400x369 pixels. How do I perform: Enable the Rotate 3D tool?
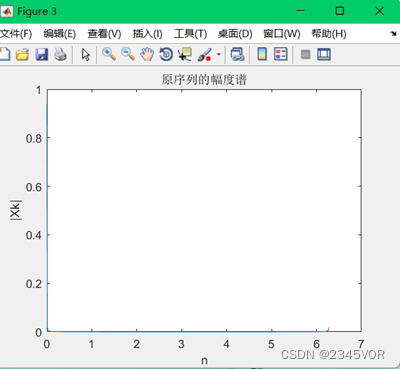(166, 54)
